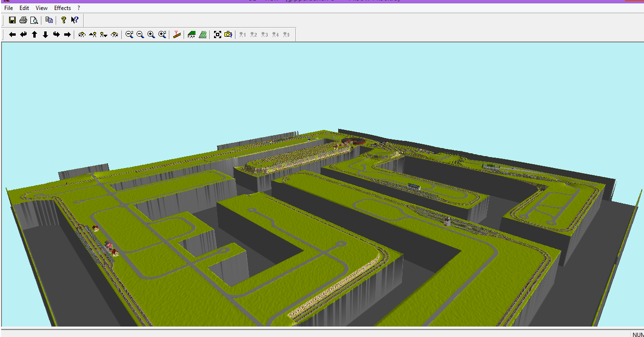The image size is (644, 337).
Task: Click the fourth camera tripod view icon
Action: [115, 35]
